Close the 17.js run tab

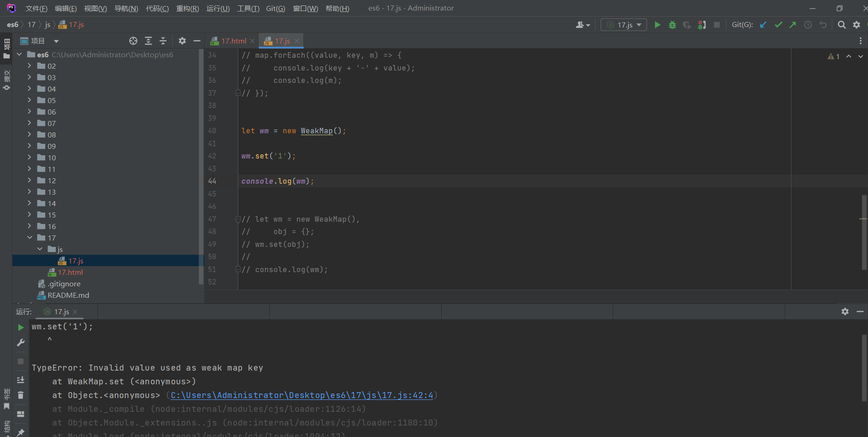[75, 312]
